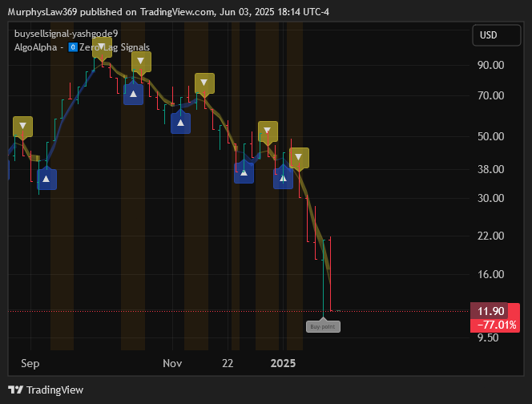This screenshot has width=532, height=404.
Task: Click the 9.50 price axis label
Action: point(488,337)
